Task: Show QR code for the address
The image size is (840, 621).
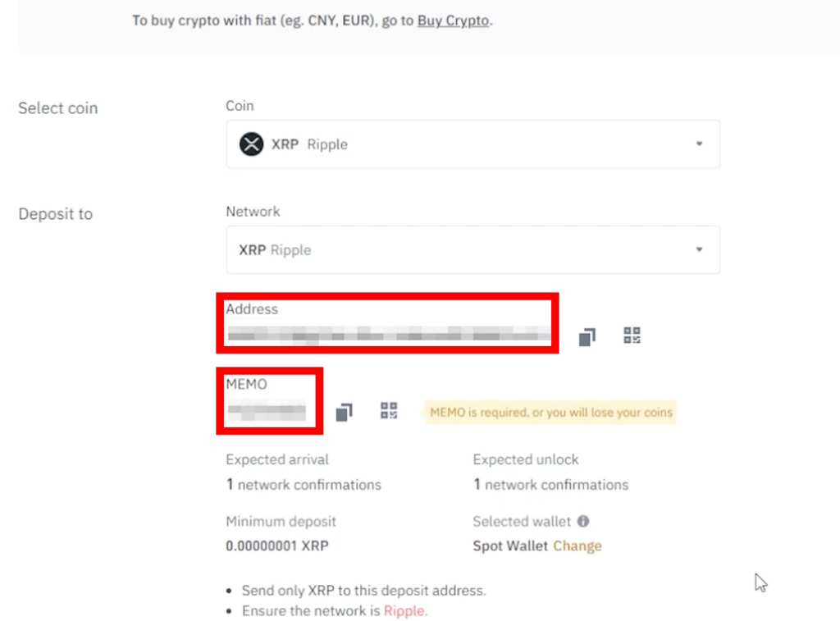Action: pos(632,336)
